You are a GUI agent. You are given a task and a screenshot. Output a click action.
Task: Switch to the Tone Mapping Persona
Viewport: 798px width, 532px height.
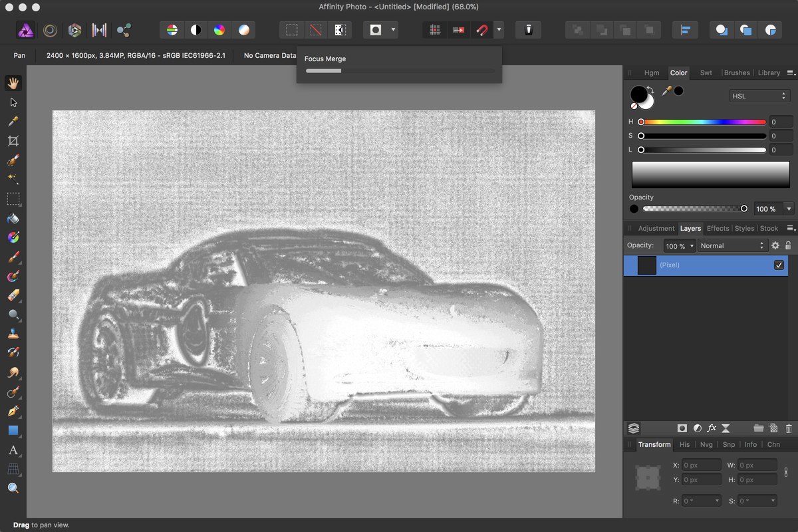[x=99, y=30]
